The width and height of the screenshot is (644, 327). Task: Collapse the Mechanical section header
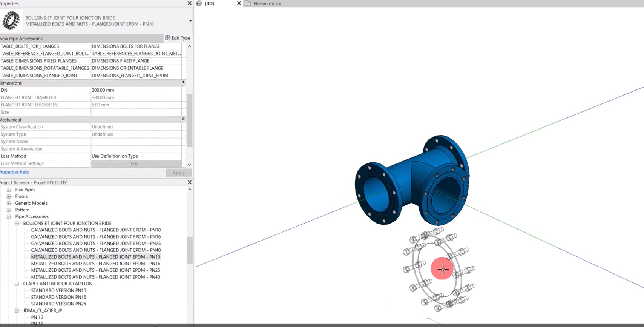point(183,119)
